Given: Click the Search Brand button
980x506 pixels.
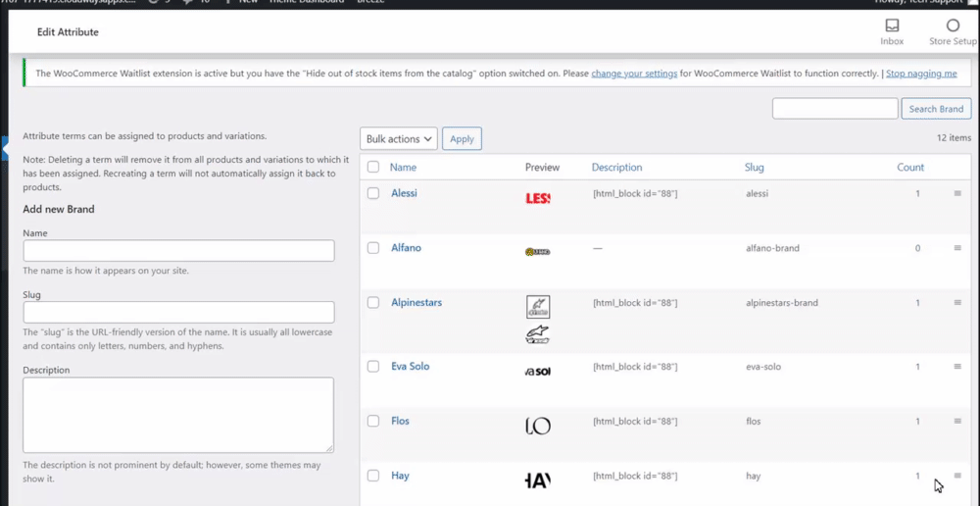Looking at the screenshot, I should (x=936, y=109).
